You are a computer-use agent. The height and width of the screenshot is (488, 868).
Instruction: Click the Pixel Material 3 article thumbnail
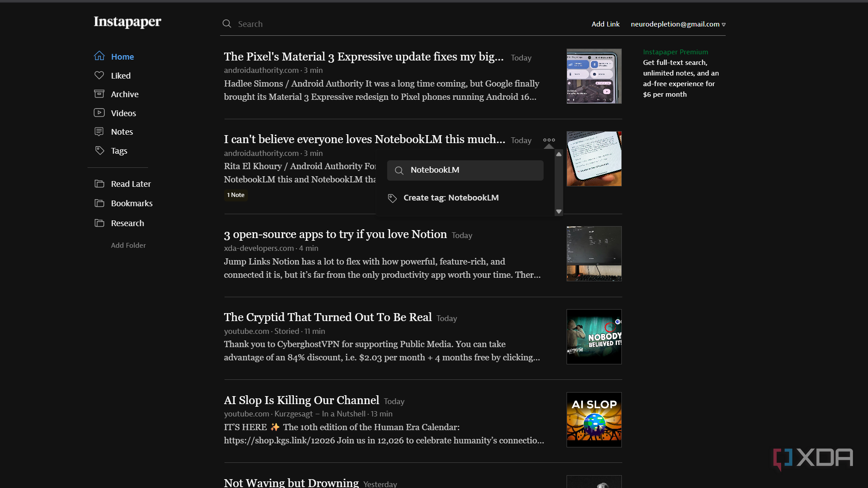pyautogui.click(x=594, y=76)
